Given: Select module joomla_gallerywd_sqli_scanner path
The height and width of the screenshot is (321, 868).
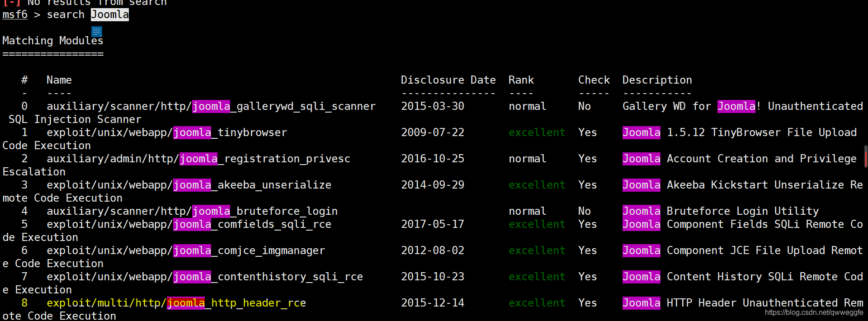Looking at the screenshot, I should [x=211, y=106].
